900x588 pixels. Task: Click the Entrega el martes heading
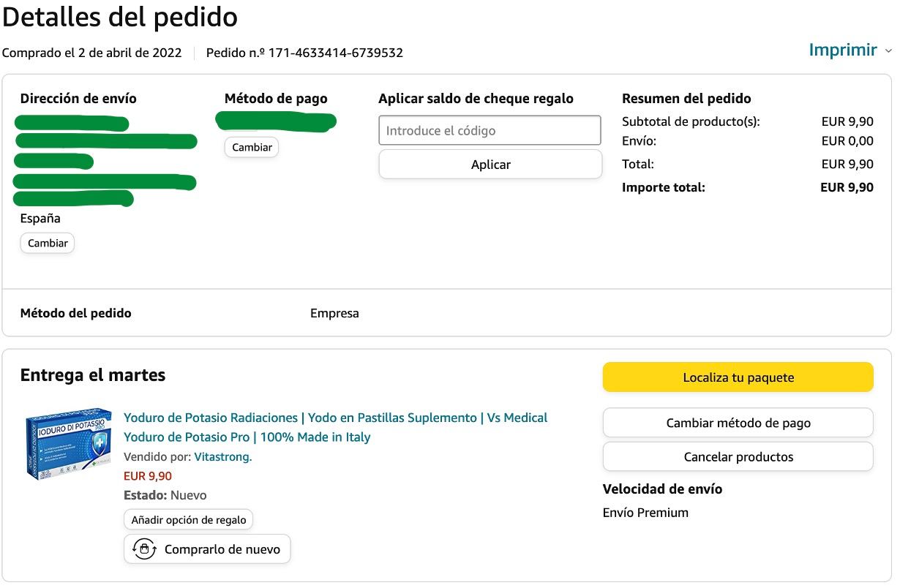tap(93, 376)
